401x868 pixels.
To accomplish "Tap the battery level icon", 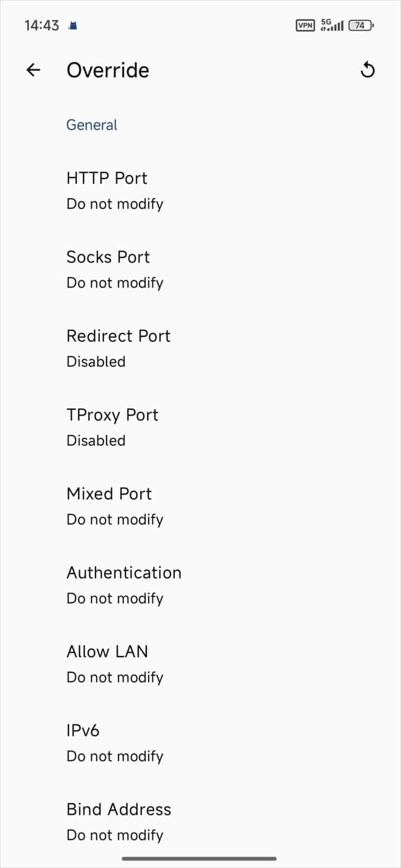I will coord(361,25).
